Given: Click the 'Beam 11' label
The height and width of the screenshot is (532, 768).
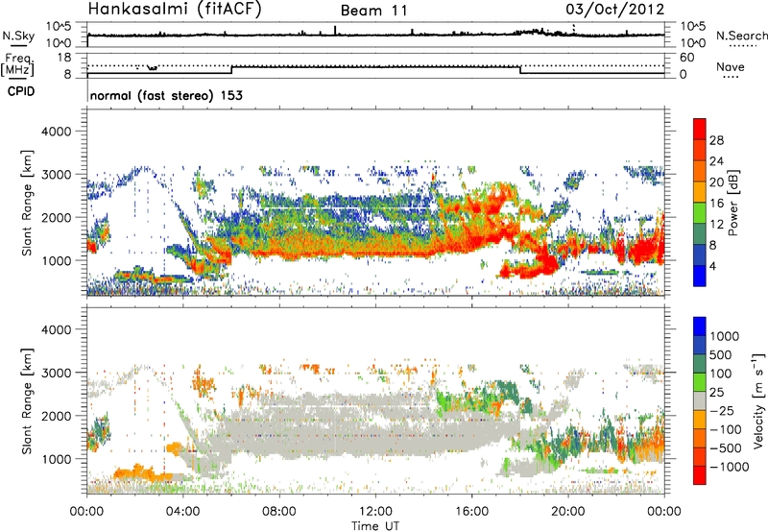Looking at the screenshot, I should [374, 11].
